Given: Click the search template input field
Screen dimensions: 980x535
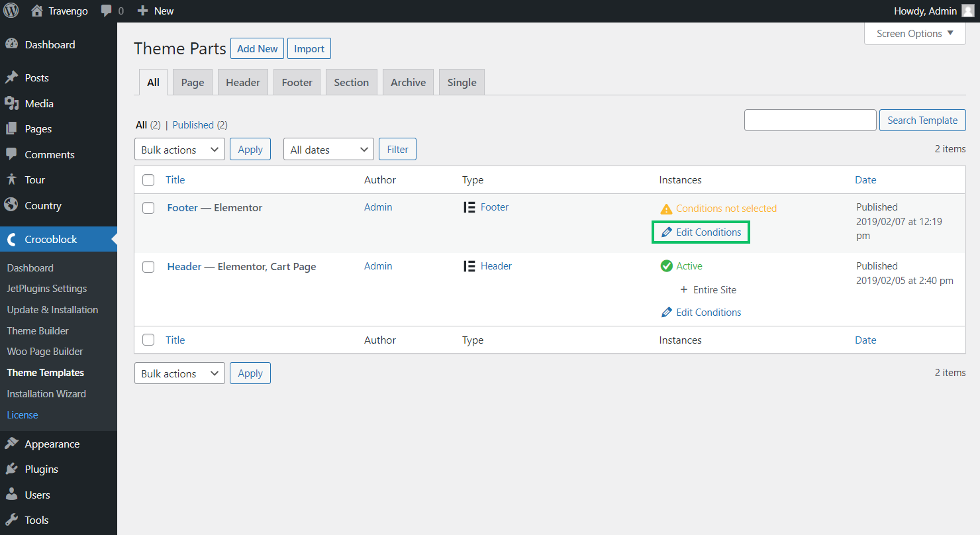Looking at the screenshot, I should pos(810,121).
